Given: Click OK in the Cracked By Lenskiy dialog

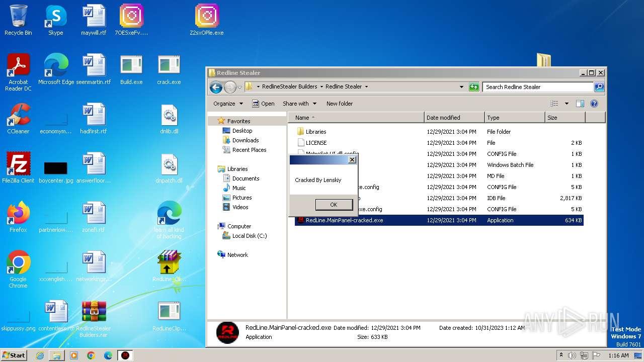Looking at the screenshot, I should (x=334, y=205).
